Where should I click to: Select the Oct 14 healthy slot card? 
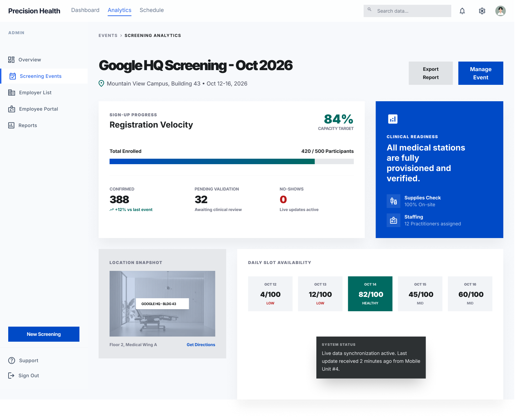[x=370, y=294]
